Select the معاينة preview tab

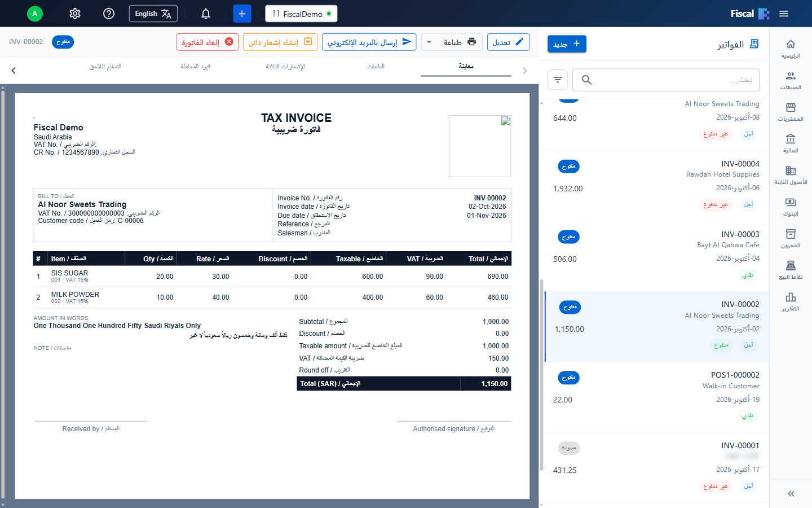(x=466, y=67)
